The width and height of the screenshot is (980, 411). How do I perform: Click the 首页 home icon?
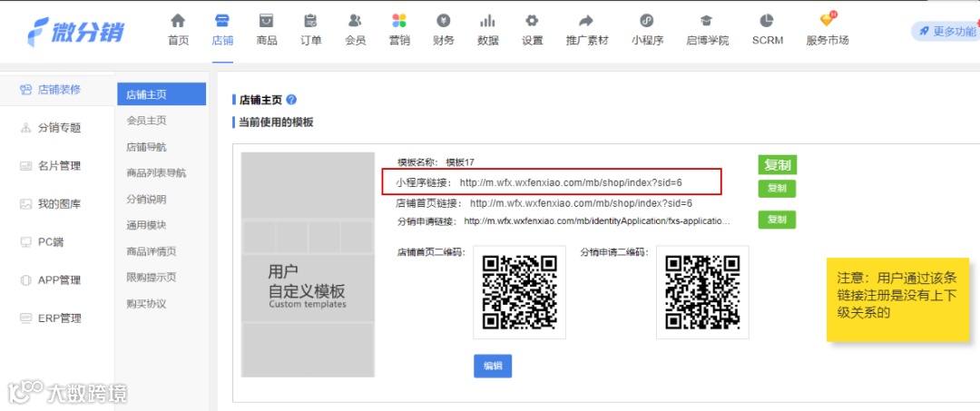point(178,21)
